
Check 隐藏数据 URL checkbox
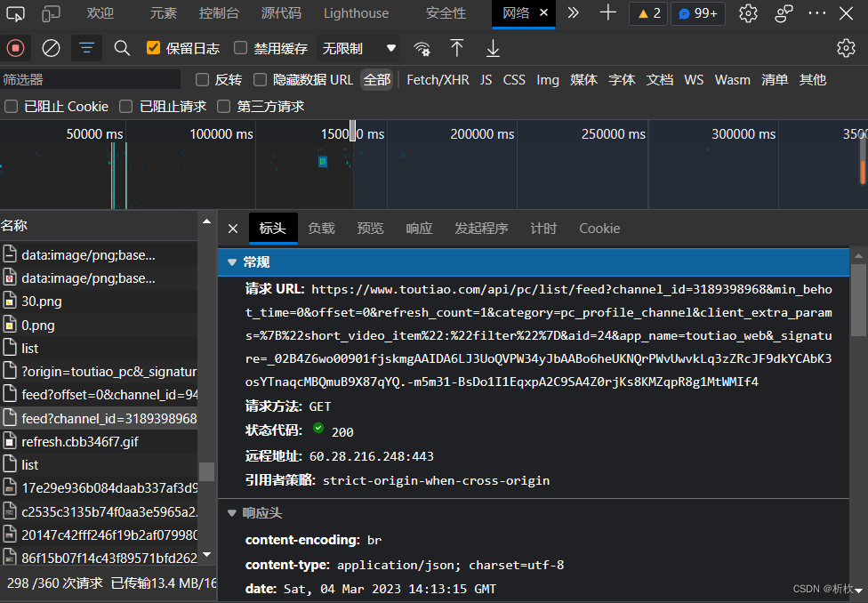point(261,80)
